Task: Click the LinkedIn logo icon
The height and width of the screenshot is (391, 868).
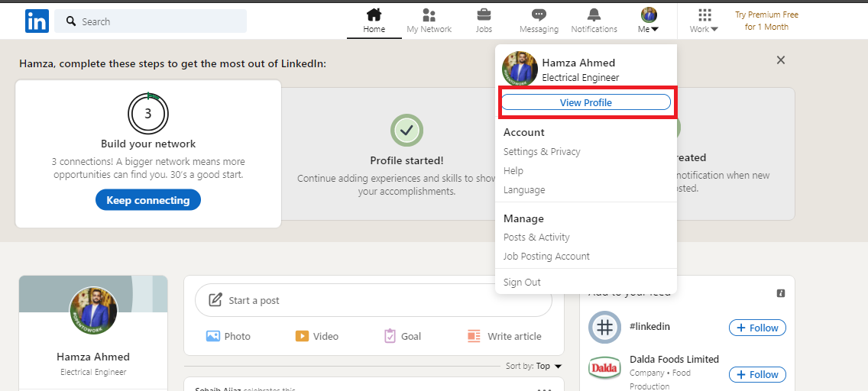Action: click(37, 21)
